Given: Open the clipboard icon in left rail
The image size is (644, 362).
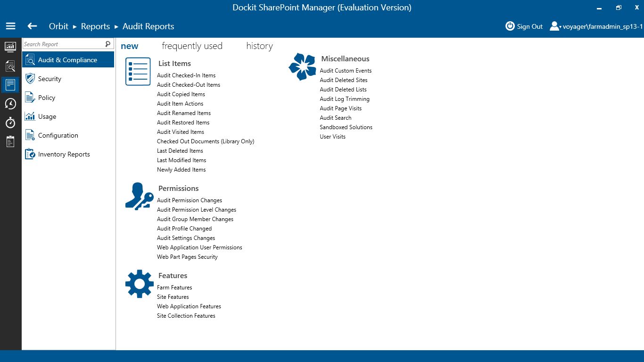Looking at the screenshot, I should 10,141.
